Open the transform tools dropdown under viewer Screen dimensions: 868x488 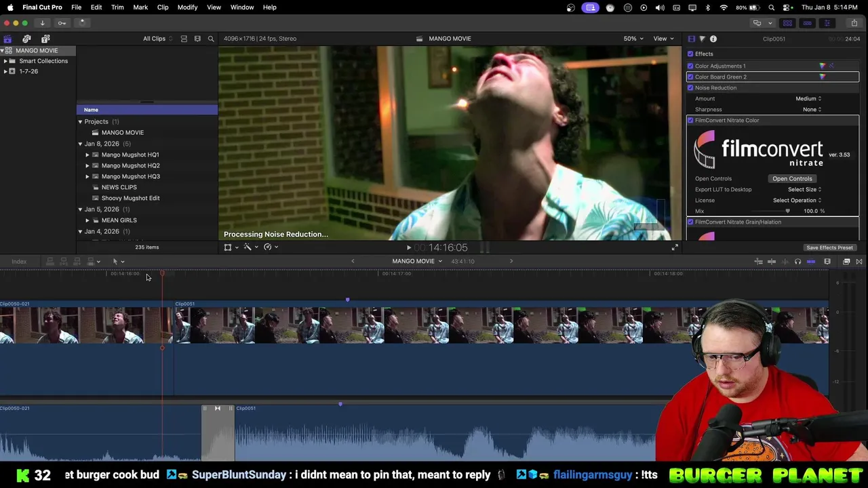point(231,247)
